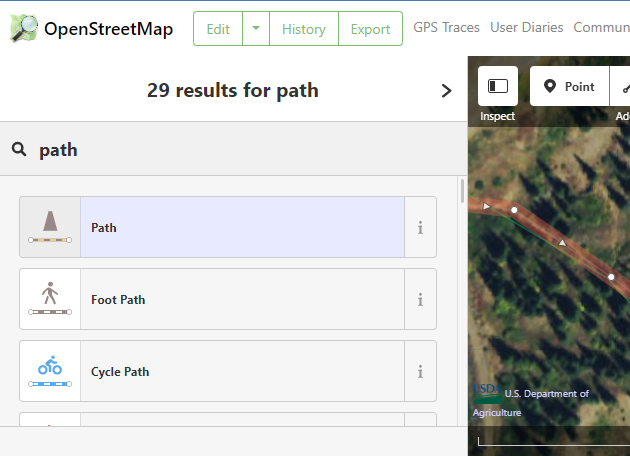Click the Point pin icon
The image size is (630, 456).
549,86
